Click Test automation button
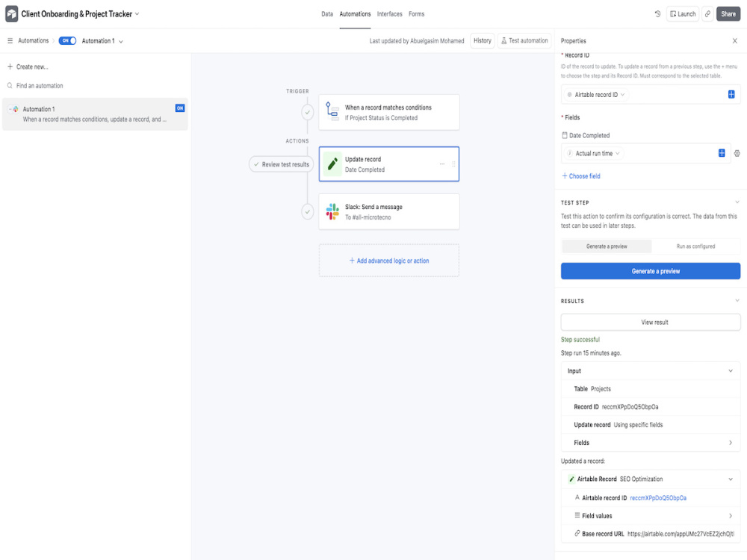This screenshot has height=560, width=747. [x=524, y=41]
